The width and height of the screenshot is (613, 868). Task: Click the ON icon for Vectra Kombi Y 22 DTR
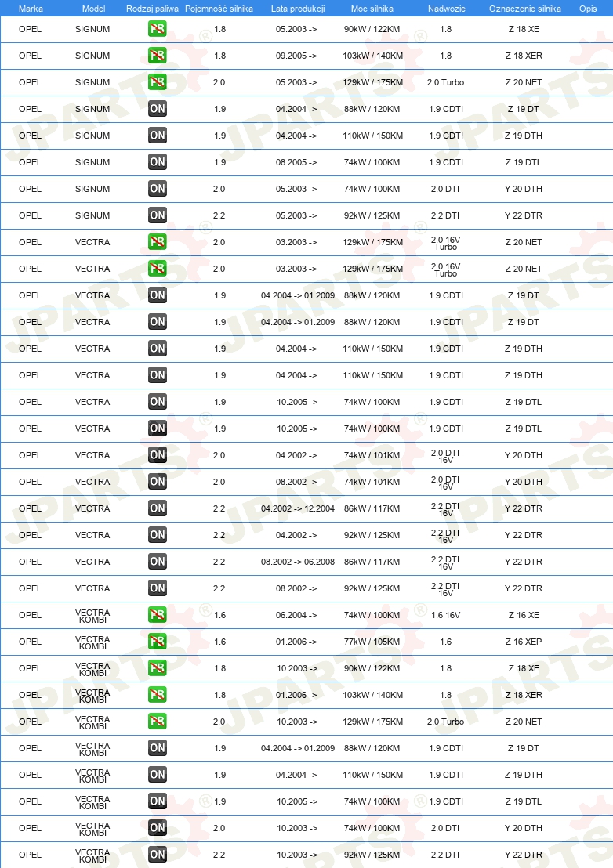158,854
